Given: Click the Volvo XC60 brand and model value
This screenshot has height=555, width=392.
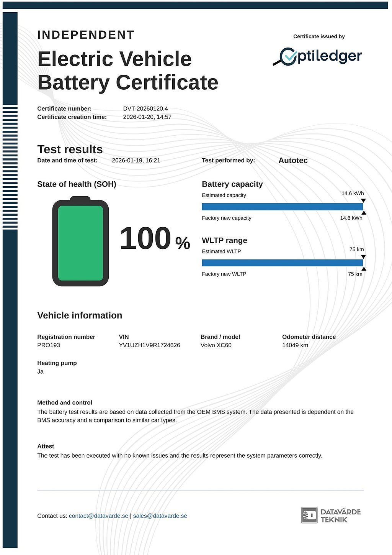Looking at the screenshot, I should [x=216, y=345].
